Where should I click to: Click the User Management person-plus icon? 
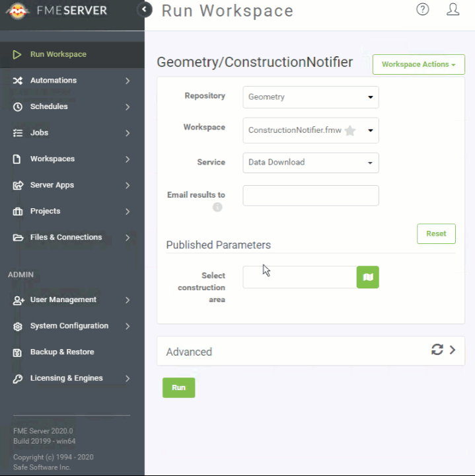pyautogui.click(x=18, y=300)
